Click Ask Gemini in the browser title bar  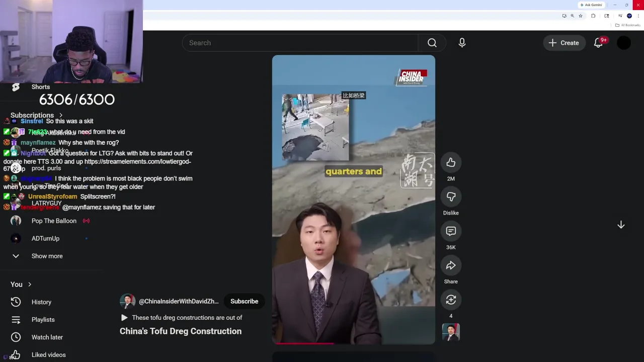(591, 5)
